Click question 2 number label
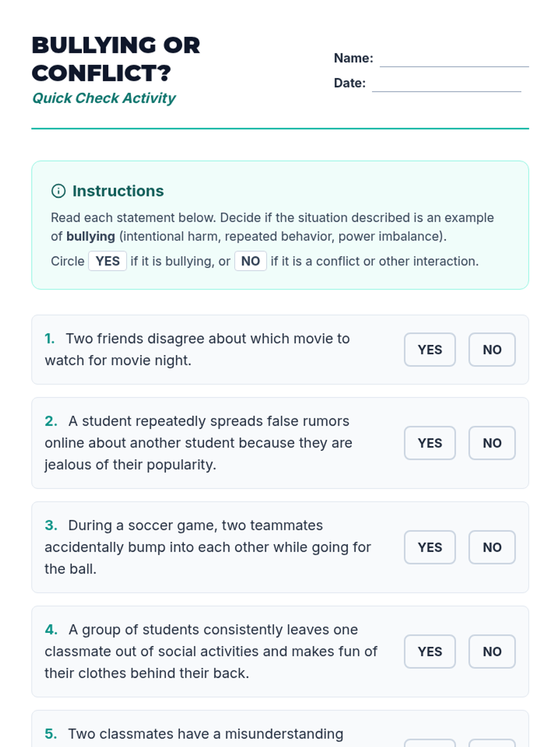Screen dimensions: 560x747 51,421
